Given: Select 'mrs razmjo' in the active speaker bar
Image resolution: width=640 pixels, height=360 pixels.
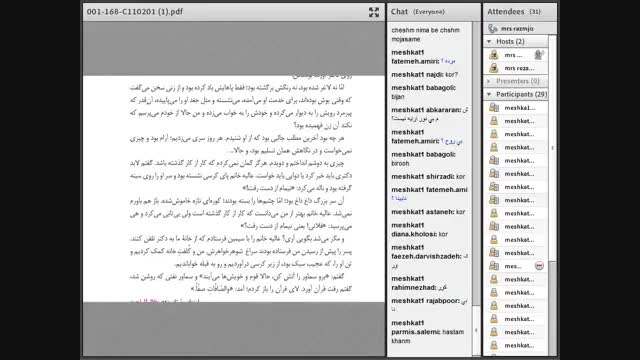Looking at the screenshot, I should pos(517,29).
